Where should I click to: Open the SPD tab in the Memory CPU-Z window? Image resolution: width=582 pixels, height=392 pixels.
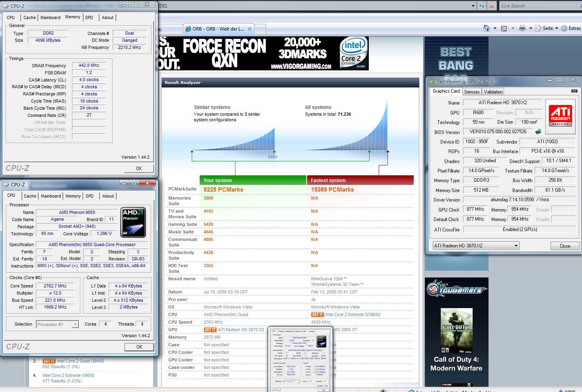[89, 17]
